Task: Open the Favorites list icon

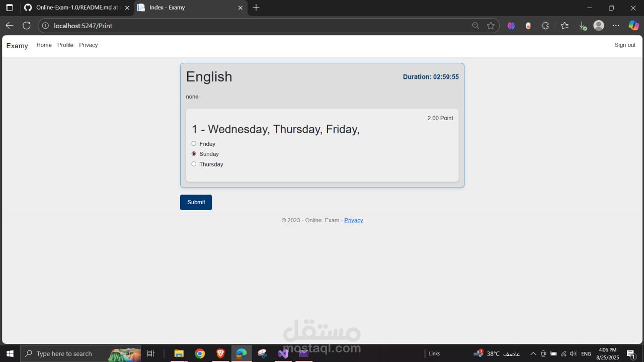Action: [565, 25]
